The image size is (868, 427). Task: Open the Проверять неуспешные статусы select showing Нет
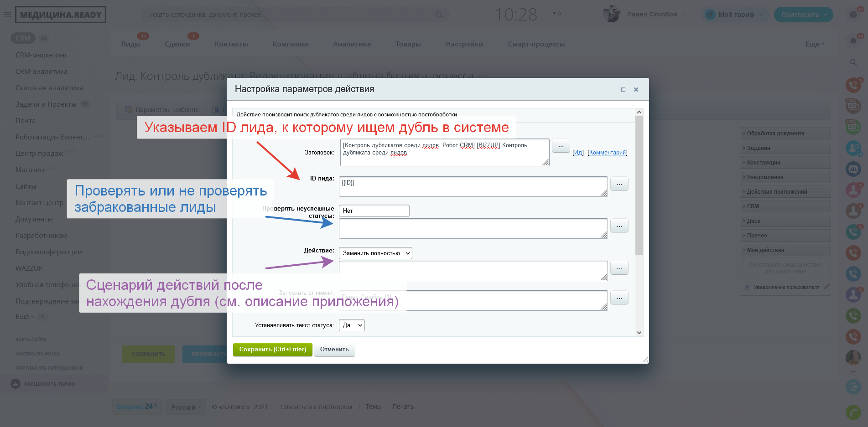pyautogui.click(x=374, y=211)
